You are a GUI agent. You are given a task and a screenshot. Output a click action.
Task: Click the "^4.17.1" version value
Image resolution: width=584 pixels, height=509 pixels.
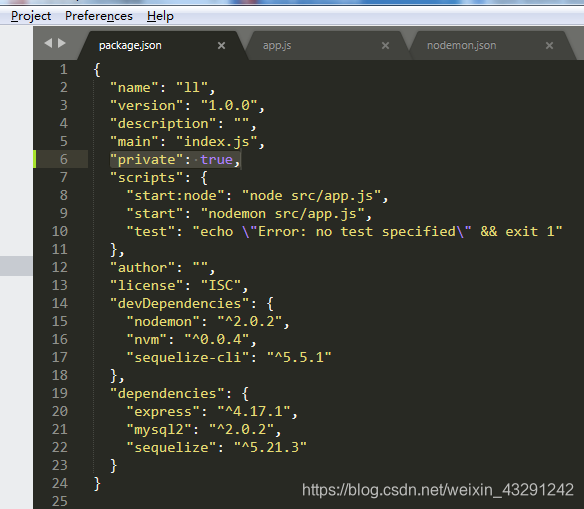(254, 411)
